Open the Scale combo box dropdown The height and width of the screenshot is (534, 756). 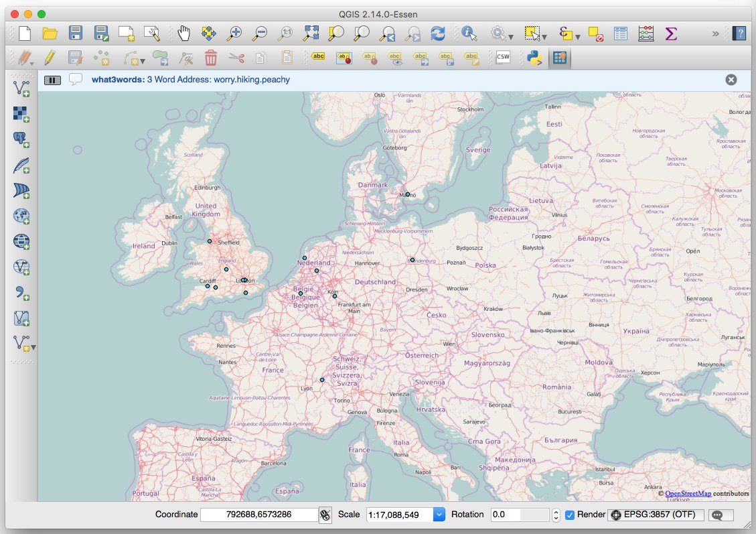pyautogui.click(x=439, y=515)
